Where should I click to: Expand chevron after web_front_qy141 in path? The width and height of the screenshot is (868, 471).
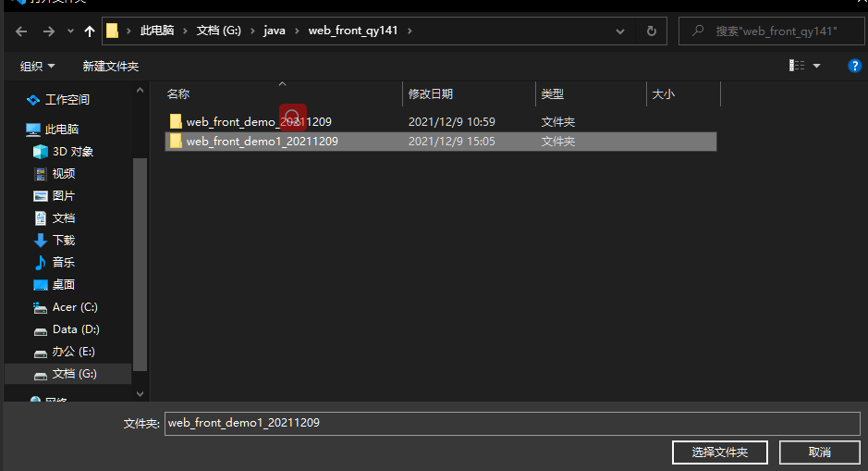410,31
